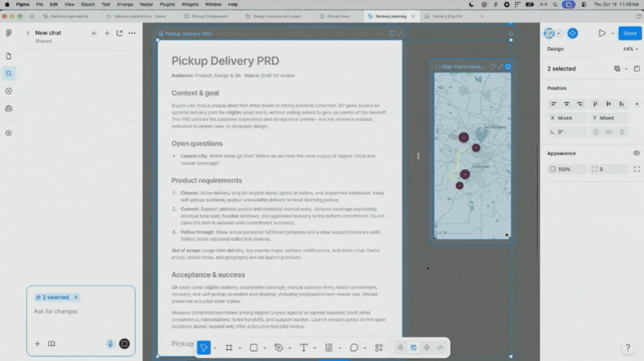Open the Figma main menu icon
The image size is (644, 361).
pyautogui.click(x=9, y=33)
